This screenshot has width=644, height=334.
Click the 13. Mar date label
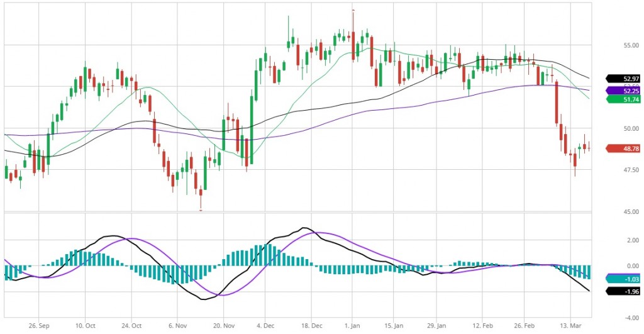570,325
